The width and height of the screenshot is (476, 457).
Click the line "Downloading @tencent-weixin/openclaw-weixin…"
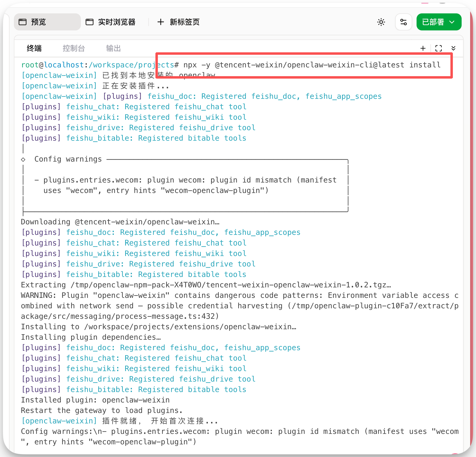pos(120,222)
